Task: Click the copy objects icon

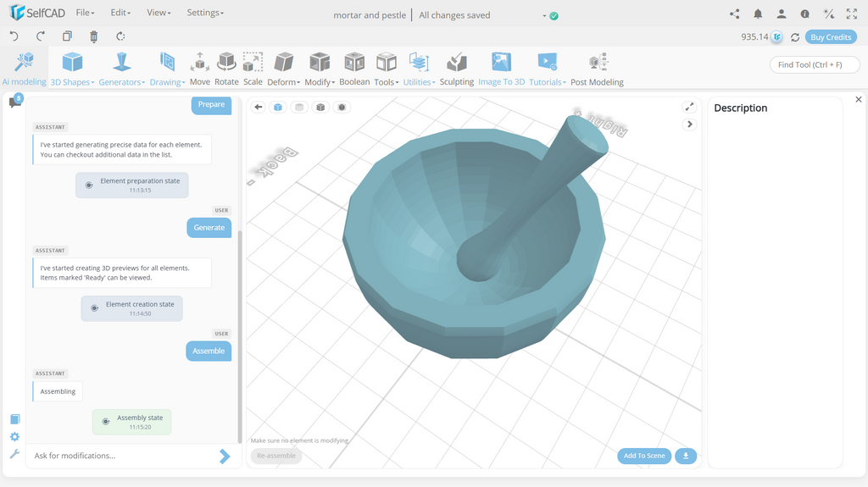Action: 67,36
